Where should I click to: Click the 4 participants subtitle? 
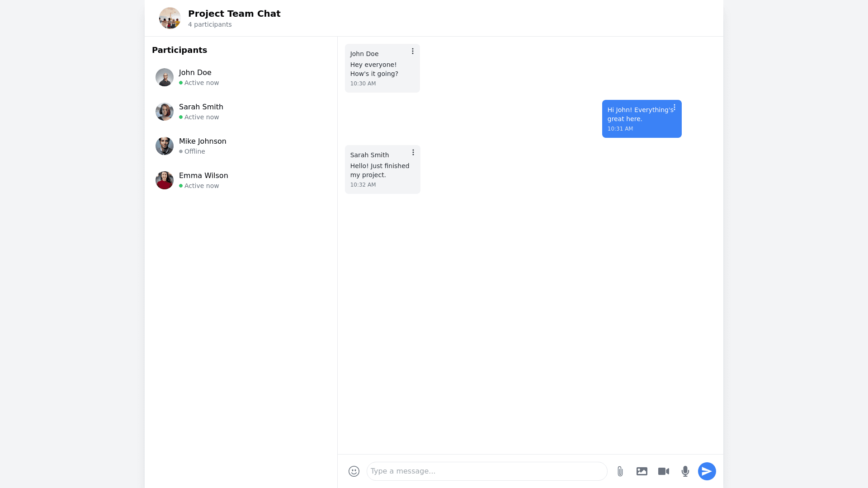pyautogui.click(x=210, y=24)
